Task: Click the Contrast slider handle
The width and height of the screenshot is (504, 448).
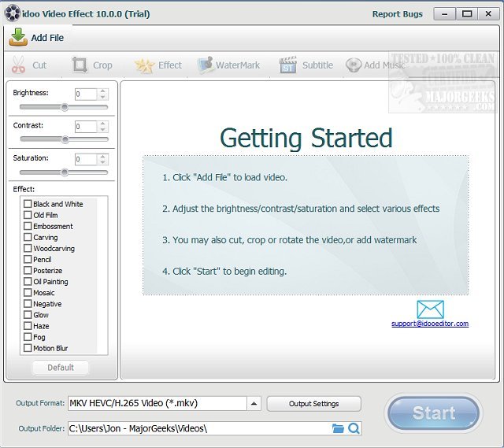Action: tap(65, 139)
